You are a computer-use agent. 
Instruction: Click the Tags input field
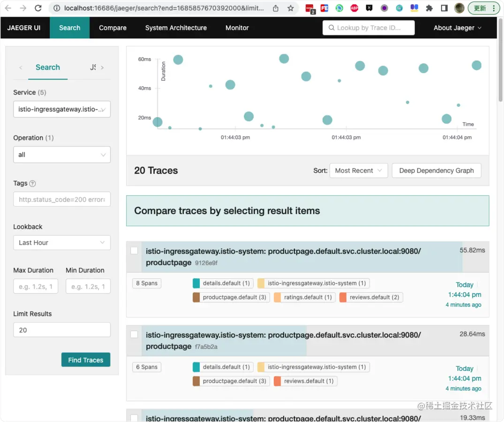click(62, 199)
